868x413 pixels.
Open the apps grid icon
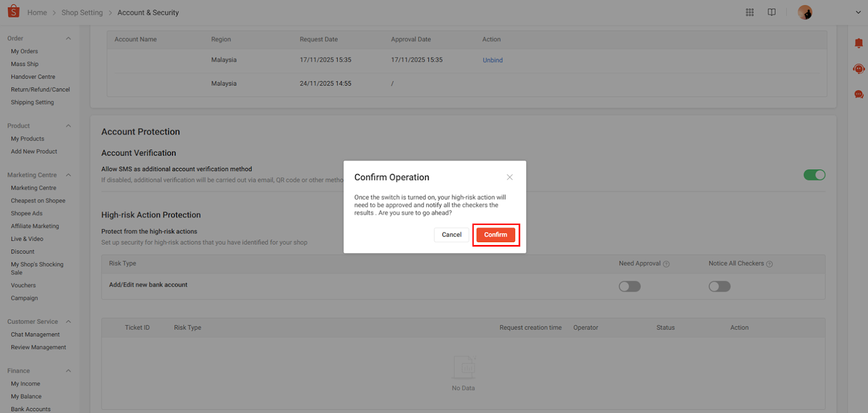[x=750, y=12]
